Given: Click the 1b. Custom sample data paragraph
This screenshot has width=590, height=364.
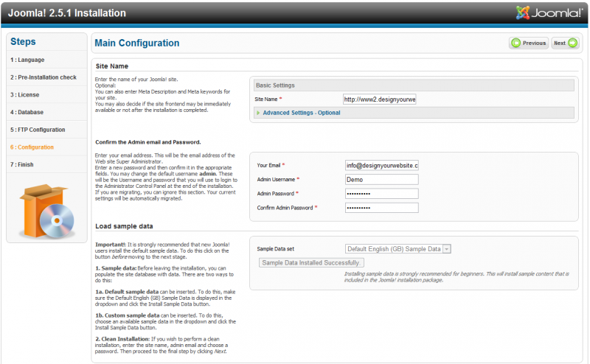Looking at the screenshot, I should (x=165, y=321).
